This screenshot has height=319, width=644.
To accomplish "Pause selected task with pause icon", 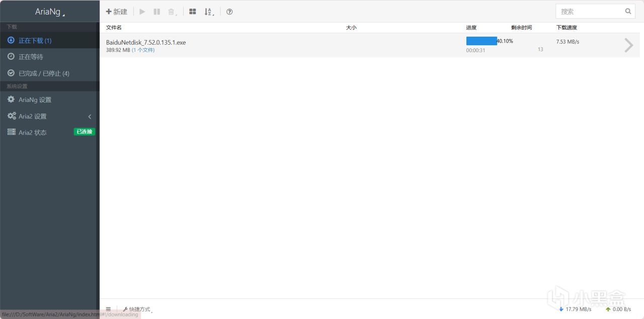I will (x=157, y=12).
